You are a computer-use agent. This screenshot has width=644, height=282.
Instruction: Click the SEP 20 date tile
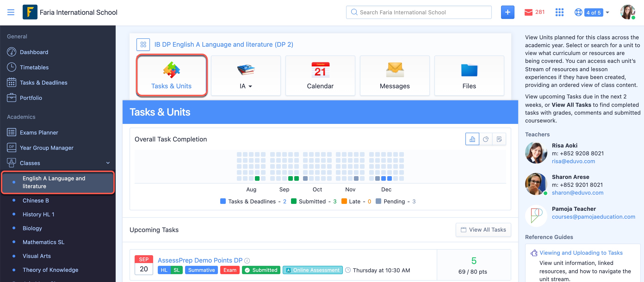[x=144, y=265]
